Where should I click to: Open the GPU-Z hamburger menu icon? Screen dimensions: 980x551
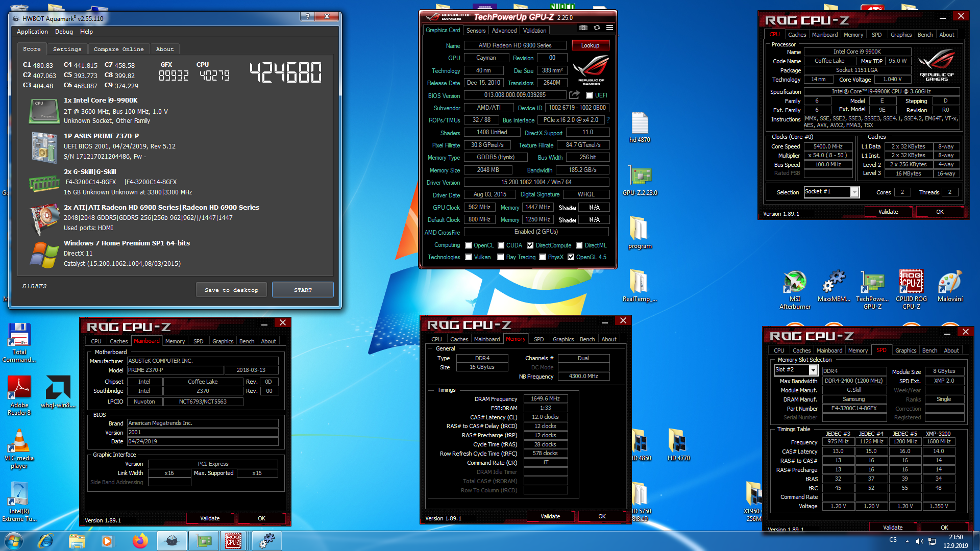609,28
